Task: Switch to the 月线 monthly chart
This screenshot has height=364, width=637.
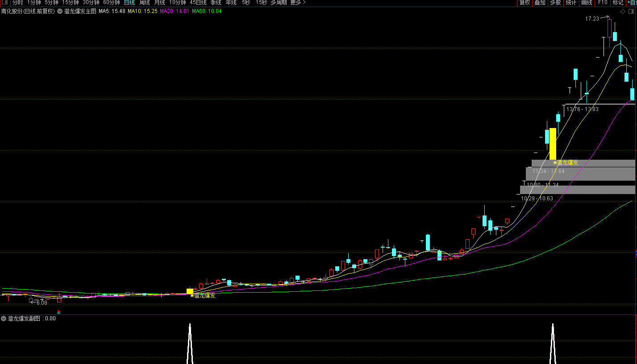Action: (159, 3)
